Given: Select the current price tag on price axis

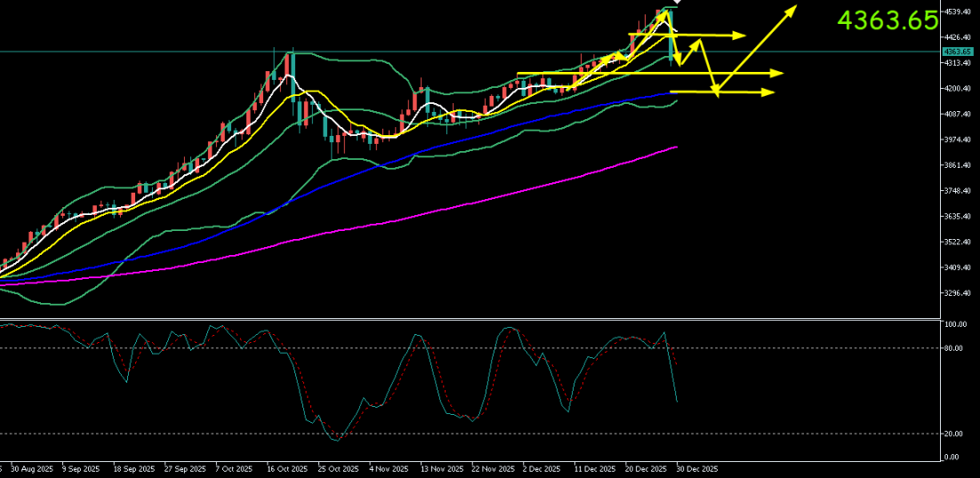Looking at the screenshot, I should tap(958, 52).
